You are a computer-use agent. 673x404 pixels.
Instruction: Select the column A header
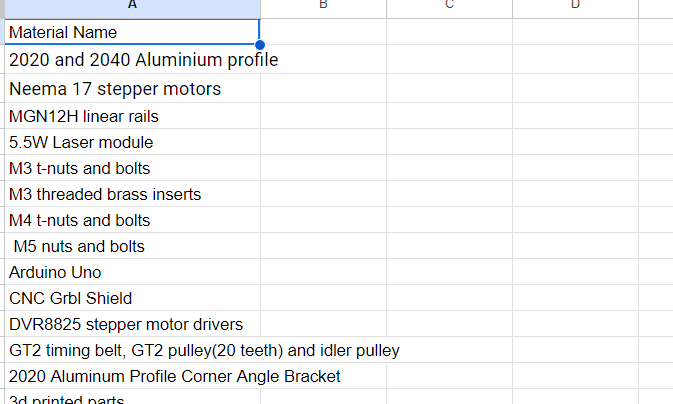pos(130,6)
